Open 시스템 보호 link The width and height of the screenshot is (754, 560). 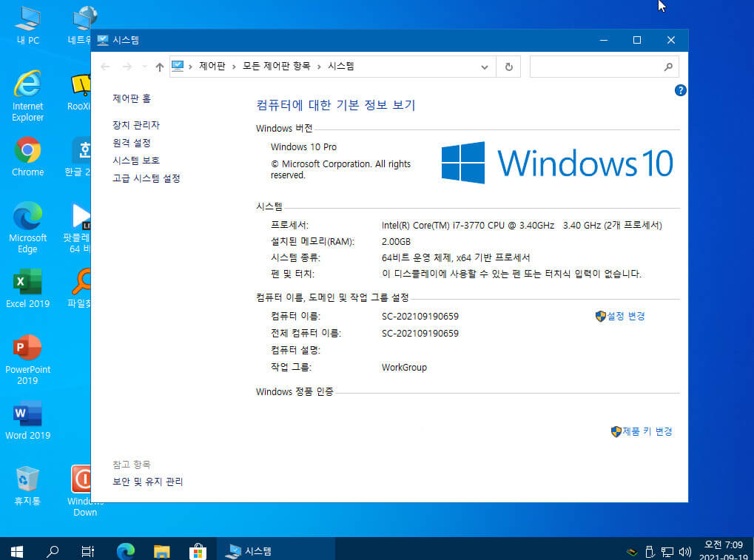(136, 161)
